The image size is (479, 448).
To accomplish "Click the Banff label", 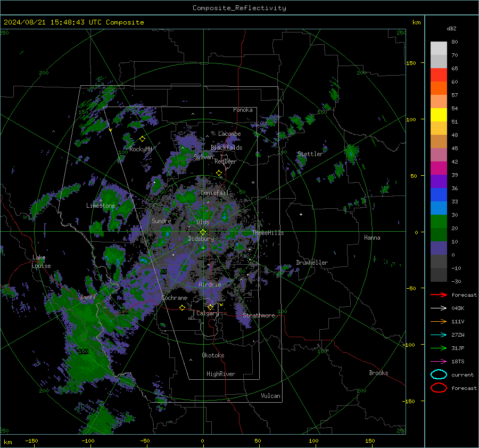I will point(88,297).
